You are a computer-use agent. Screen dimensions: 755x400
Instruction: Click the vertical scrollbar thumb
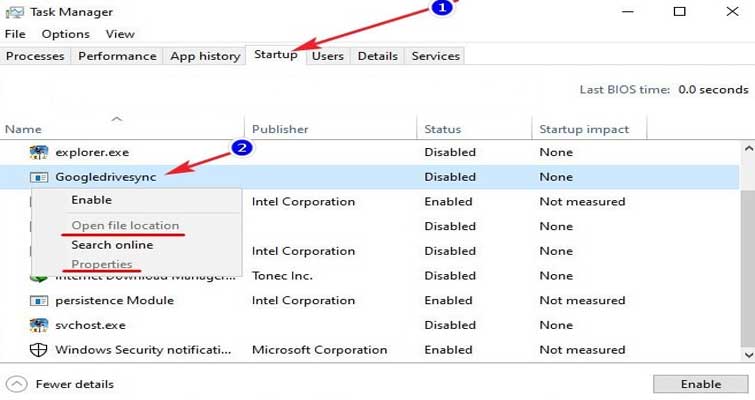pyautogui.click(x=748, y=268)
